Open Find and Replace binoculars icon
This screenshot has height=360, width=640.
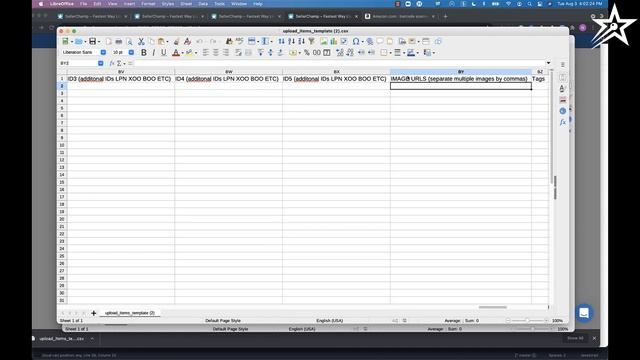tap(229, 41)
